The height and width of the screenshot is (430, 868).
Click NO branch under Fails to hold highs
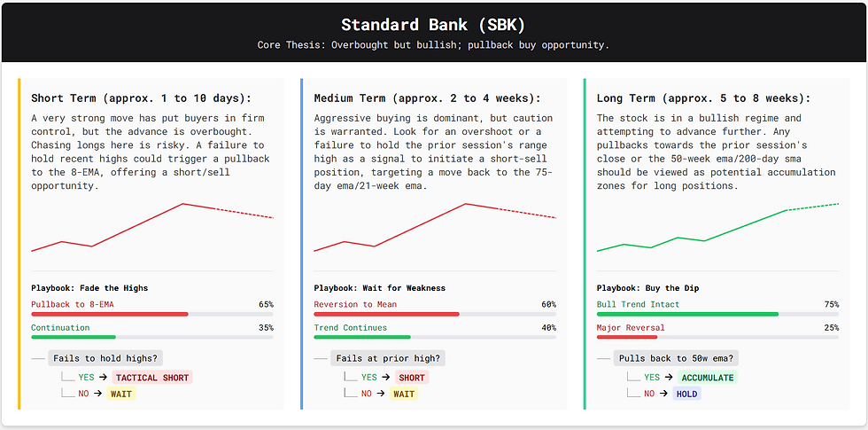pyautogui.click(x=83, y=394)
